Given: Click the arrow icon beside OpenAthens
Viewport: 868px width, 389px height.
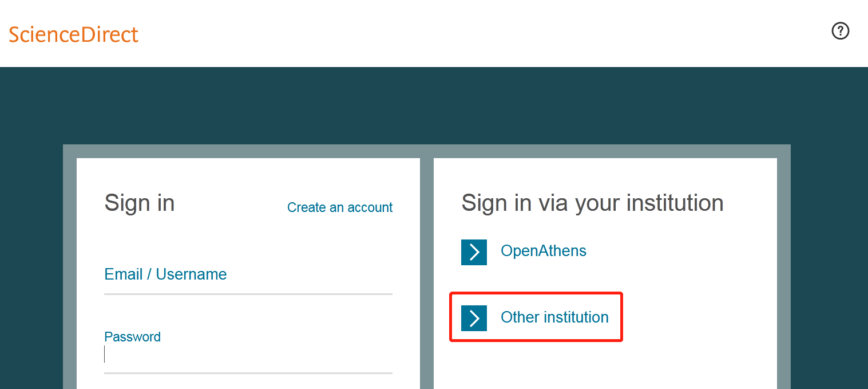Looking at the screenshot, I should coord(474,252).
